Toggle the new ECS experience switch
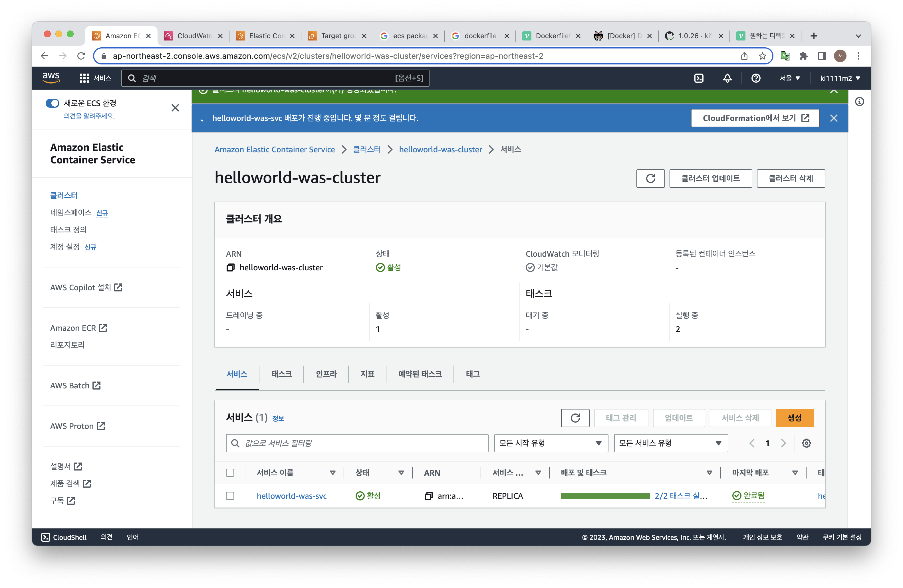 (52, 103)
